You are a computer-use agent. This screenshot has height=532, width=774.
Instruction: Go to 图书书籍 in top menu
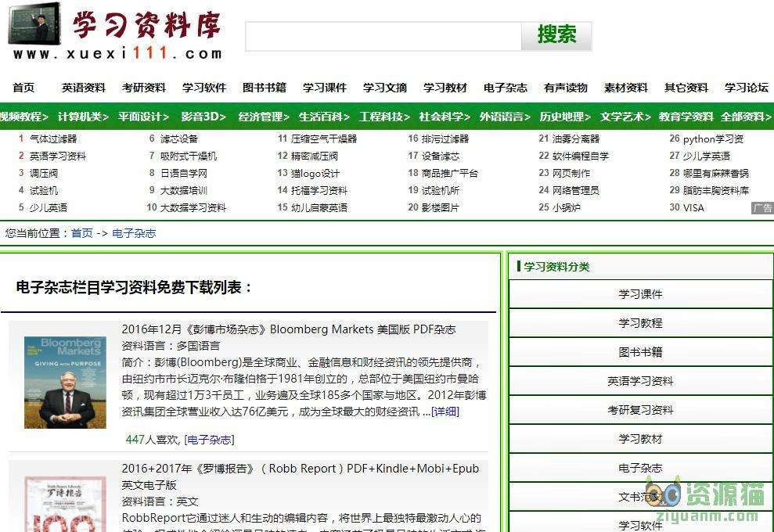click(x=264, y=88)
